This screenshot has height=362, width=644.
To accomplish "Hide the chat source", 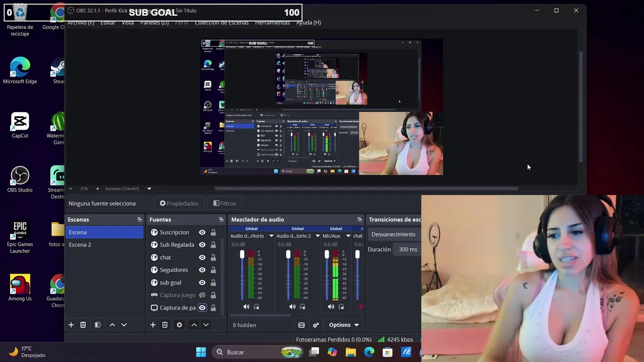I will pos(202,257).
